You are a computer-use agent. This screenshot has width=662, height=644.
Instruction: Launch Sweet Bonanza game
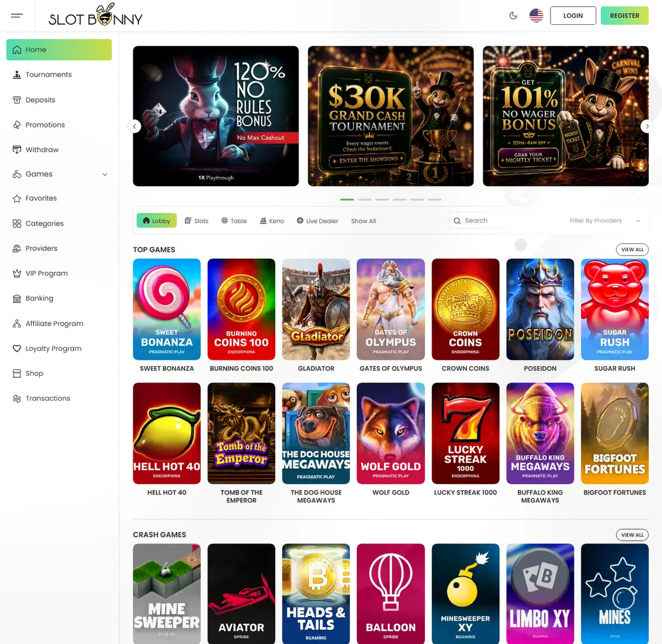167,310
